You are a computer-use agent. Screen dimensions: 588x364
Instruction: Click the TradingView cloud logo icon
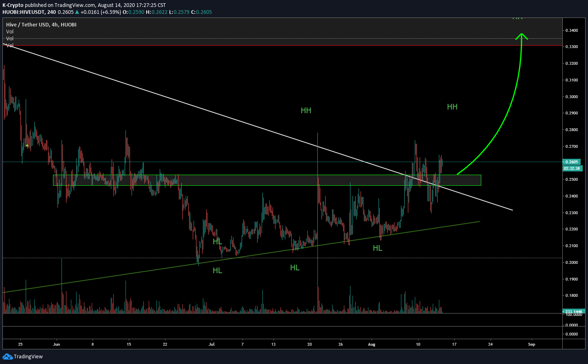pyautogui.click(x=7, y=357)
